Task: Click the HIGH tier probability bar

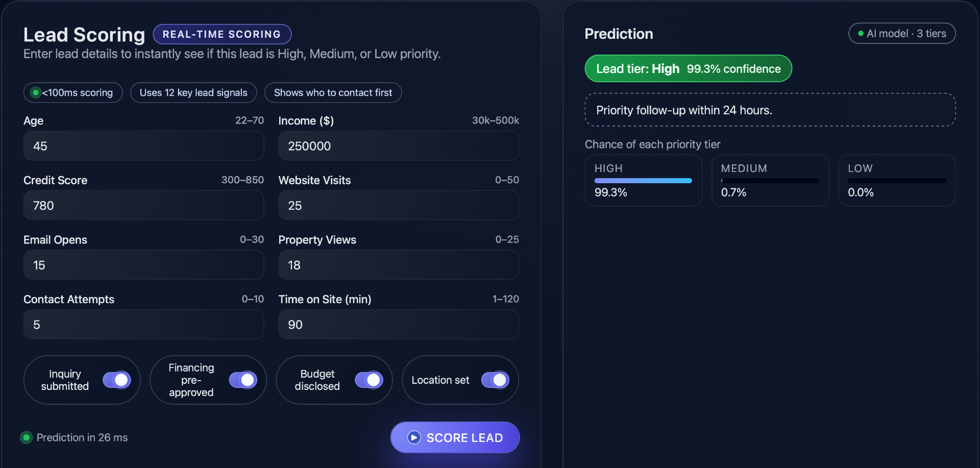Action: click(643, 180)
